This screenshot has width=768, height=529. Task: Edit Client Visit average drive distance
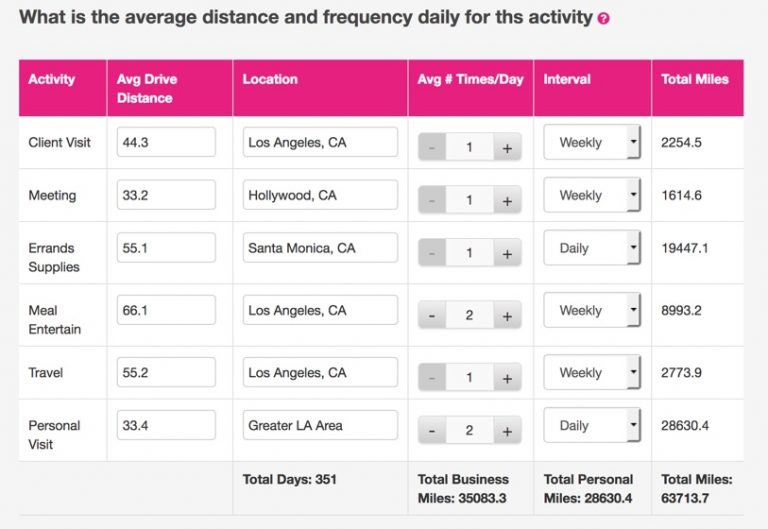pyautogui.click(x=166, y=142)
